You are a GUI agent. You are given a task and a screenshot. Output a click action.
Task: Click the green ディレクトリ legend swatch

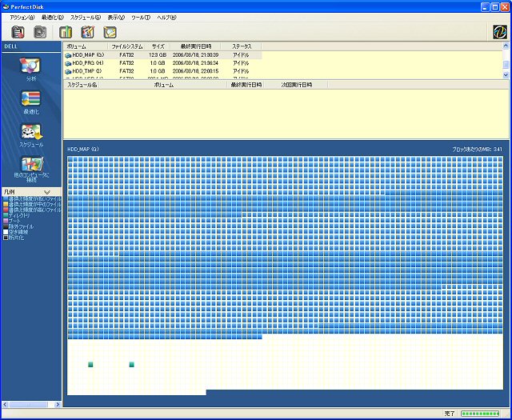pos(6,215)
